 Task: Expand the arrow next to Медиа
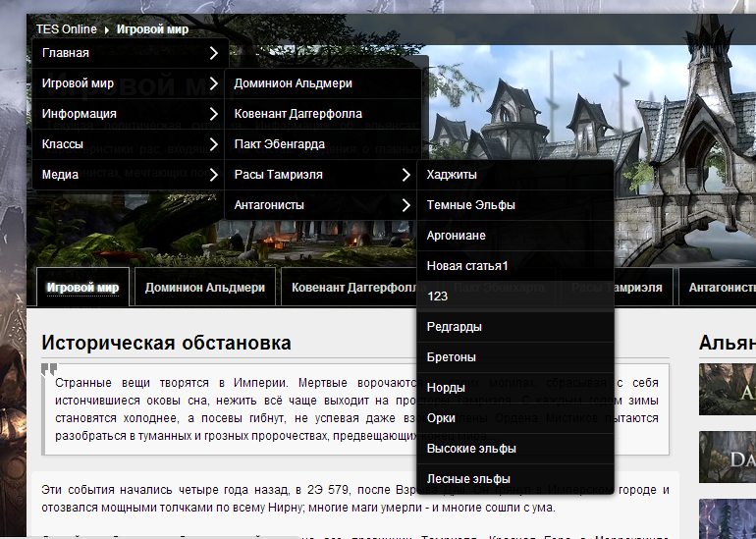click(214, 175)
